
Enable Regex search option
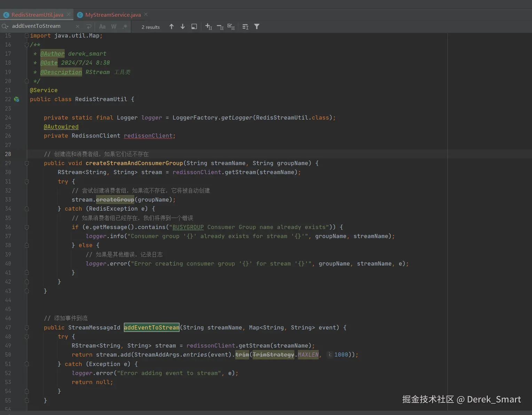click(x=125, y=26)
